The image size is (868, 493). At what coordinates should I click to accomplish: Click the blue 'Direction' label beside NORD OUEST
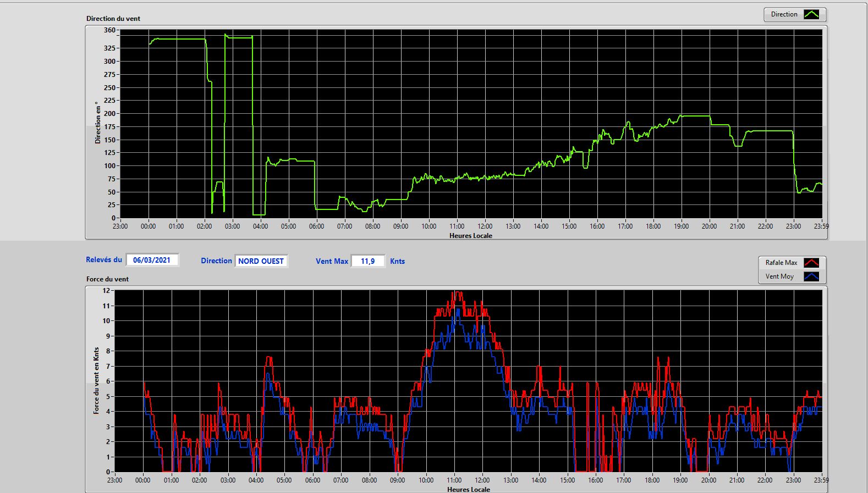click(216, 261)
